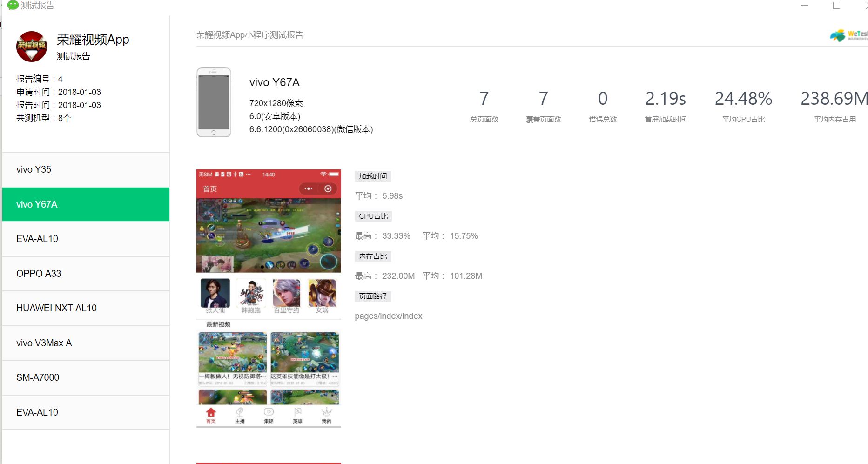Screen dimensions: 868x464
Task: Open the 这英雄技能像是打太极 video thumbnail
Action: click(305, 352)
